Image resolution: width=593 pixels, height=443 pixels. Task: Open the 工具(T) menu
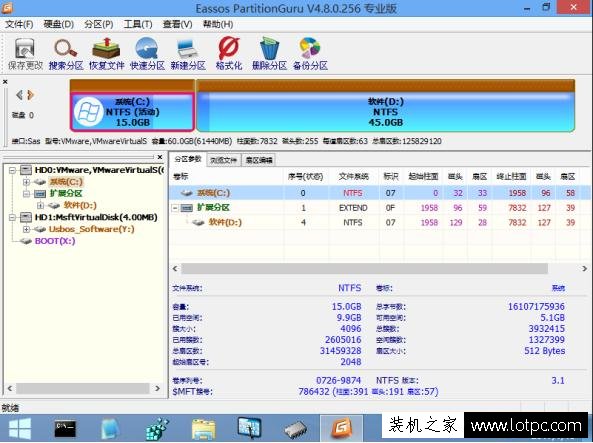[x=138, y=25]
